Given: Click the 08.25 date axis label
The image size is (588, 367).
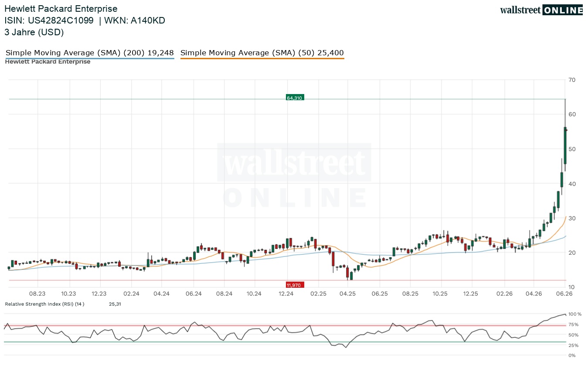Looking at the screenshot, I should (x=410, y=294).
